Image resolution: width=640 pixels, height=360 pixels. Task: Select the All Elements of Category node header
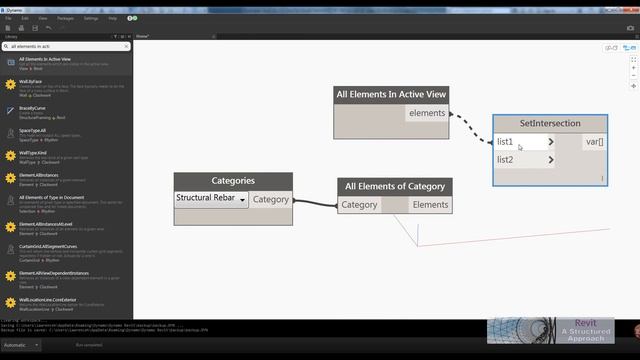pyautogui.click(x=395, y=187)
